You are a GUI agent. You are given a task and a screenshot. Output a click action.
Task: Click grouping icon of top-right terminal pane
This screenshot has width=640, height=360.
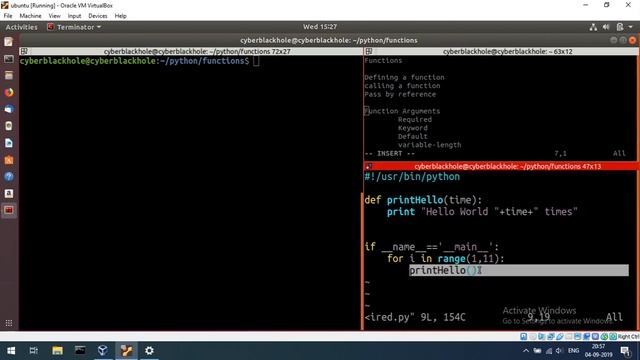tap(369, 51)
